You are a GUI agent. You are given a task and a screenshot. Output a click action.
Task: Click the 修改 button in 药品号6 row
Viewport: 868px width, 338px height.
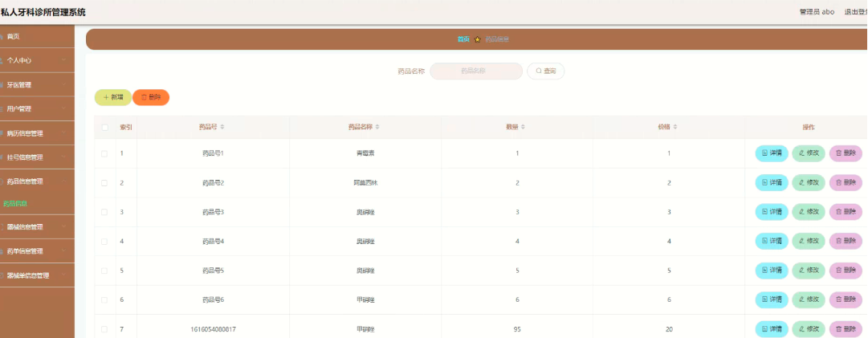tap(809, 299)
